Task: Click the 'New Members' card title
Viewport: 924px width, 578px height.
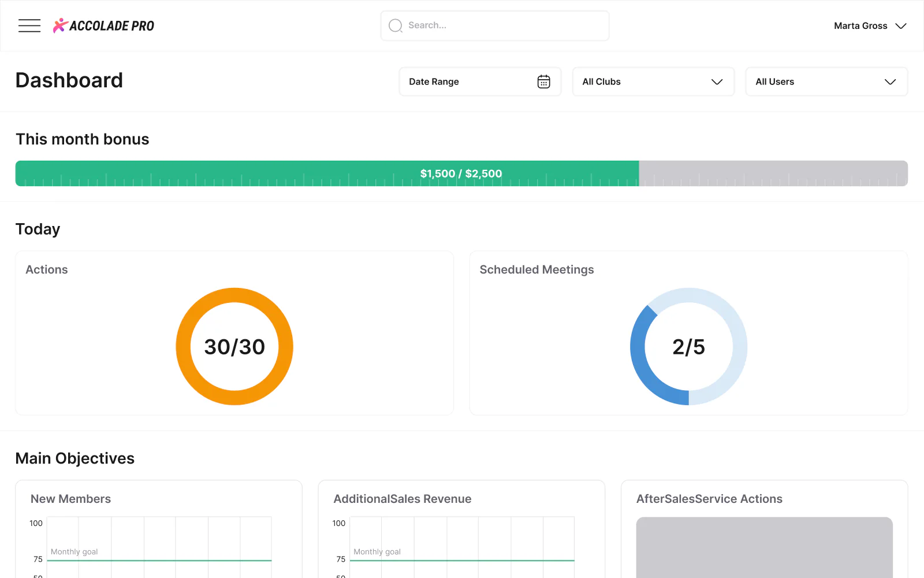Action: [x=70, y=499]
